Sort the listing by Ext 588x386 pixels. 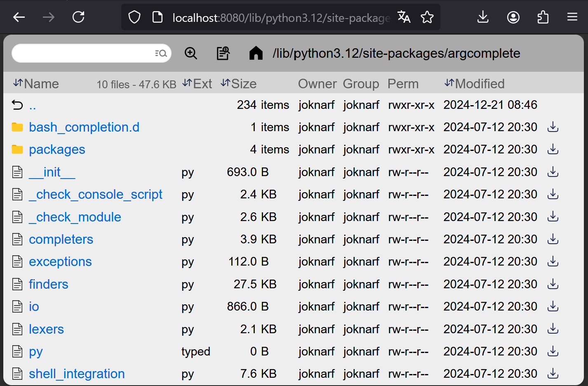(x=197, y=84)
